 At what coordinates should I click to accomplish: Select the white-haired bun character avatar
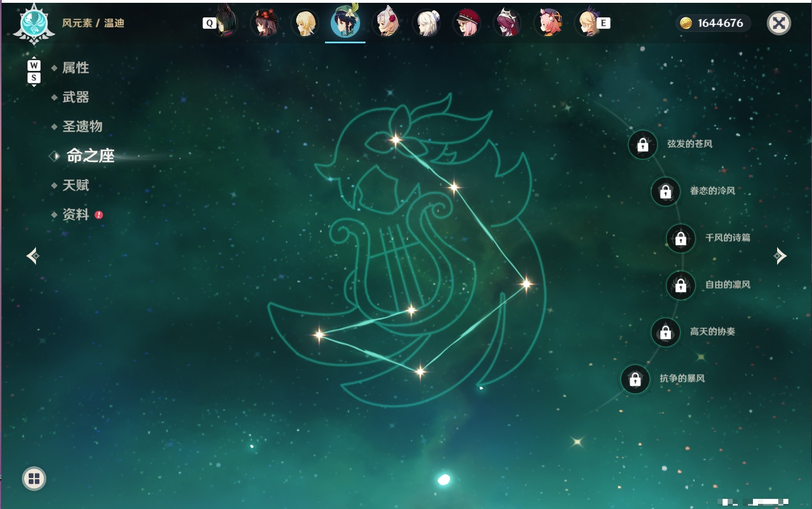pyautogui.click(x=427, y=23)
